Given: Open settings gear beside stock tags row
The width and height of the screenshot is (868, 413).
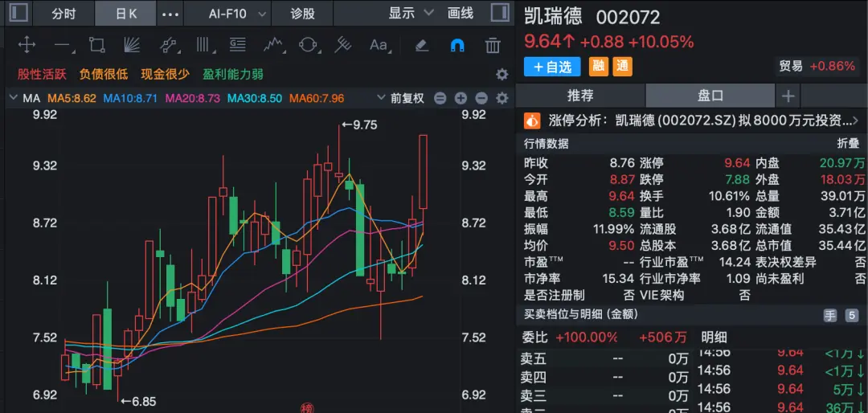Looking at the screenshot, I should tap(502, 75).
